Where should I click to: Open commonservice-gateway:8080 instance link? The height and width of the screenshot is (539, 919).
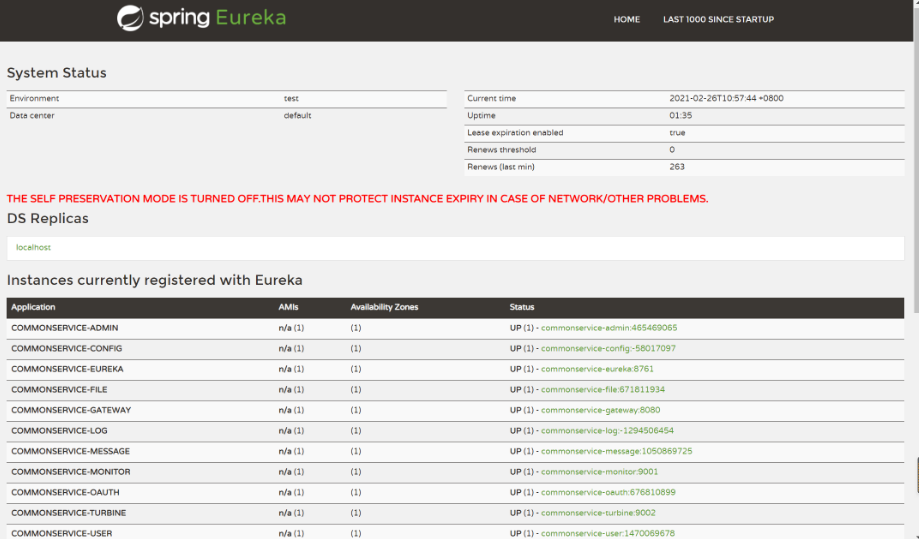(x=600, y=410)
